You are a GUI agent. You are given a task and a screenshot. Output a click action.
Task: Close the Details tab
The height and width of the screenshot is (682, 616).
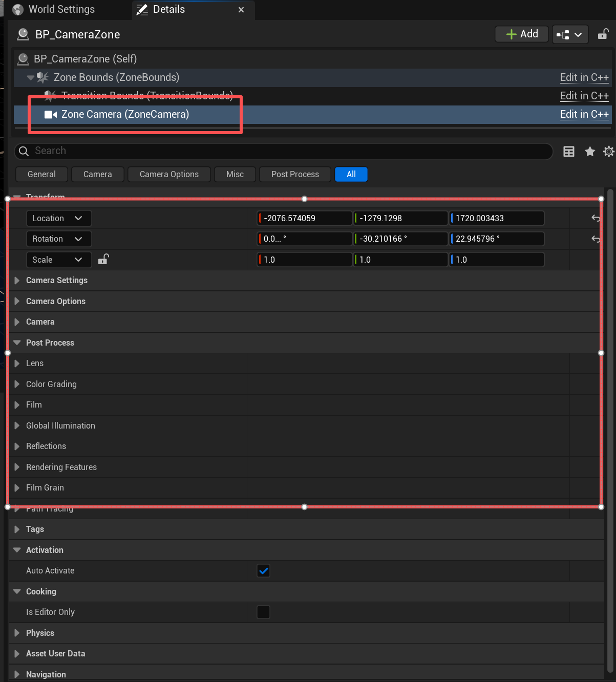pyautogui.click(x=241, y=10)
